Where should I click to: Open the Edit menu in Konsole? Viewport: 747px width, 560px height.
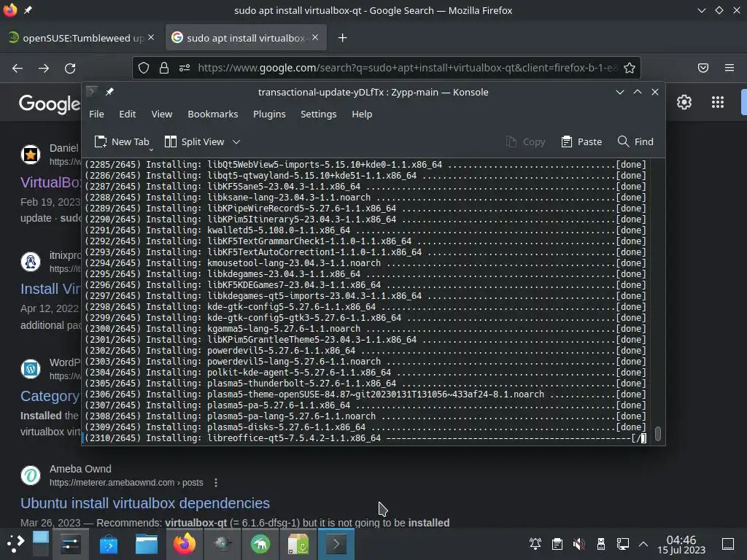(x=127, y=114)
